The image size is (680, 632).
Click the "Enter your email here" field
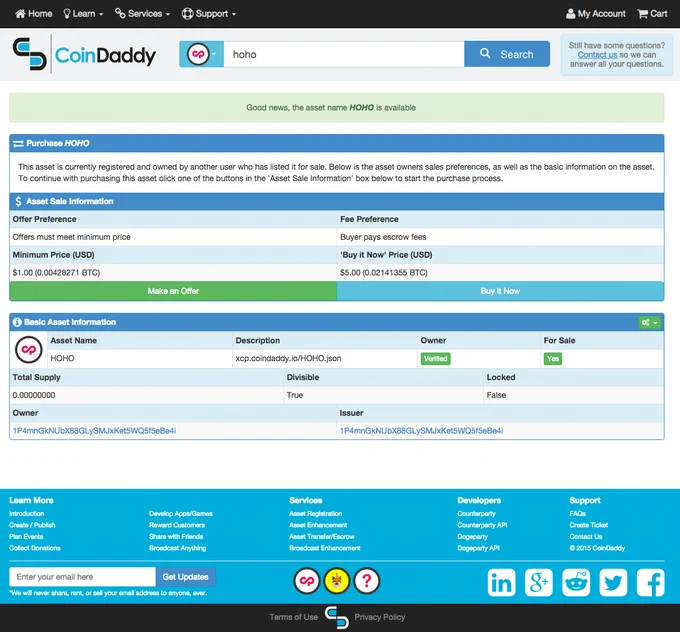coord(82,577)
